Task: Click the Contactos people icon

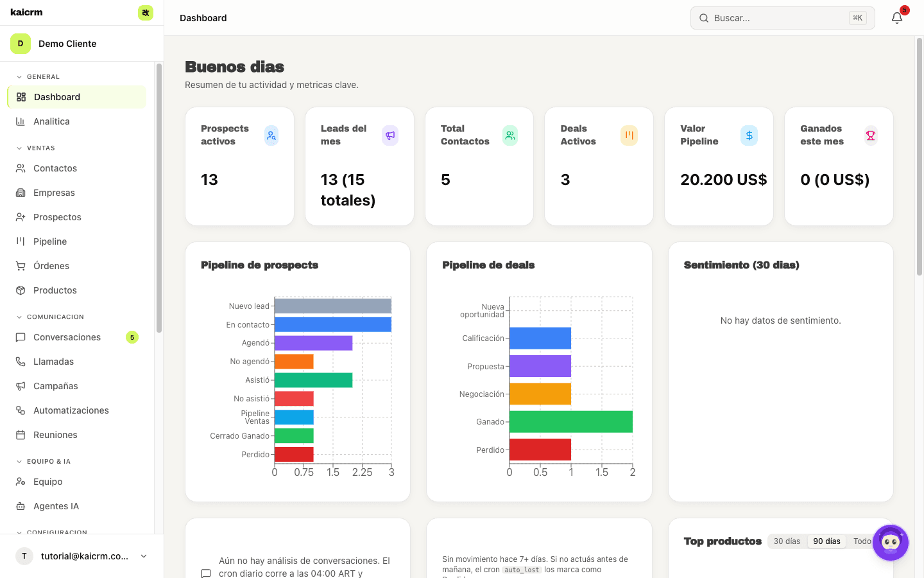Action: pos(21,168)
